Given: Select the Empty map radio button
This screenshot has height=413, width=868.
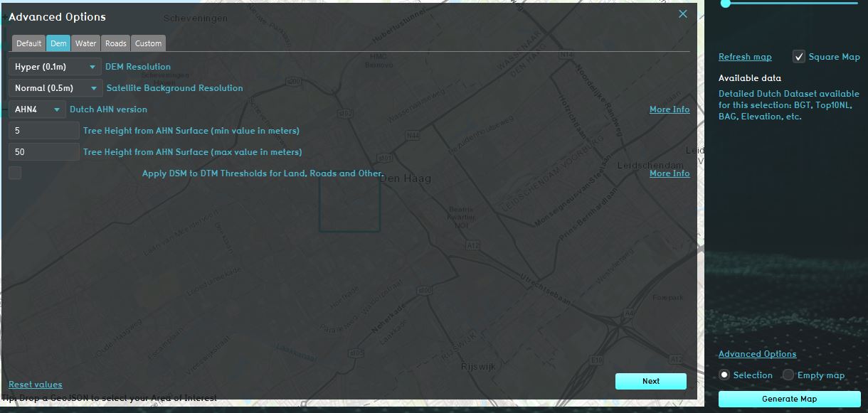Looking at the screenshot, I should point(788,375).
